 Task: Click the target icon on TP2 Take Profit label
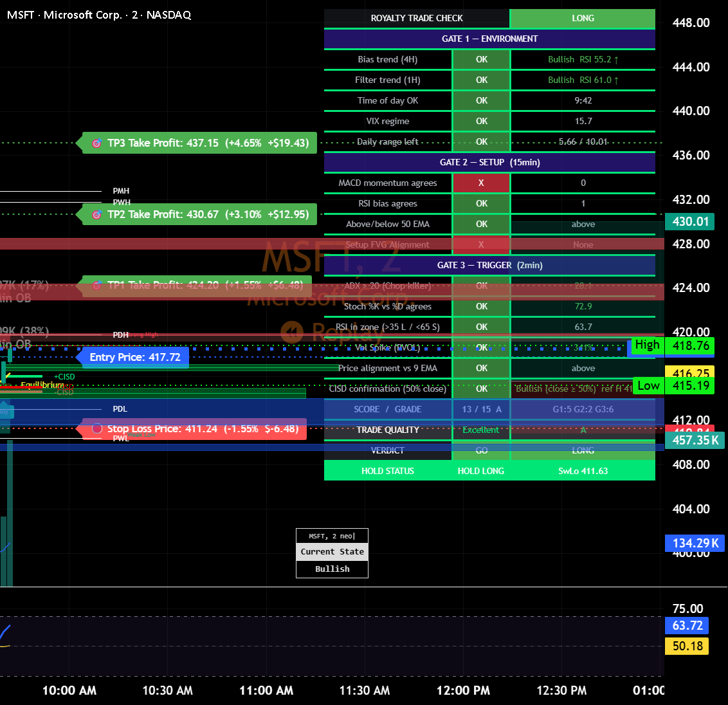point(96,215)
